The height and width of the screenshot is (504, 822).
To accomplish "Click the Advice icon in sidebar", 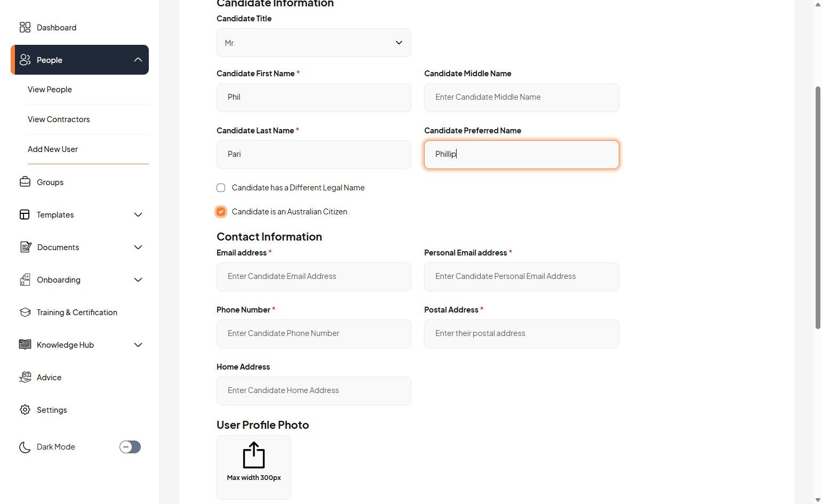I will pyautogui.click(x=25, y=377).
